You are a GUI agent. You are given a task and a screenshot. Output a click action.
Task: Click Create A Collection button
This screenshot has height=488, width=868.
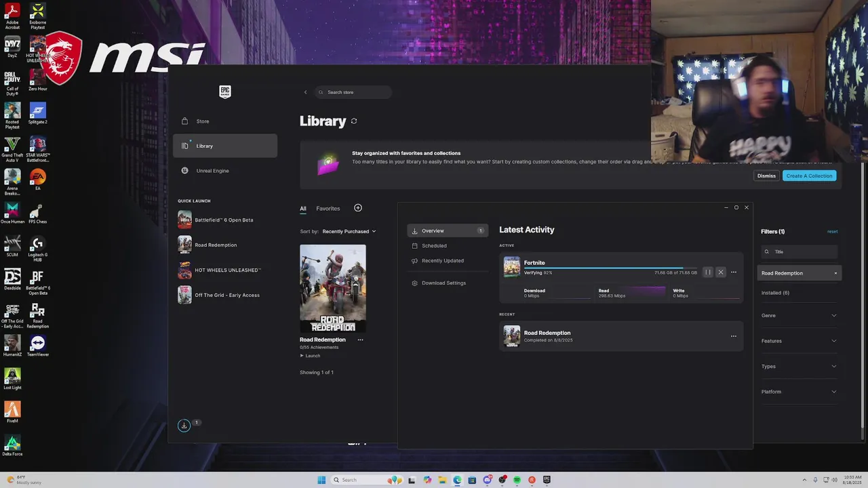[809, 176]
